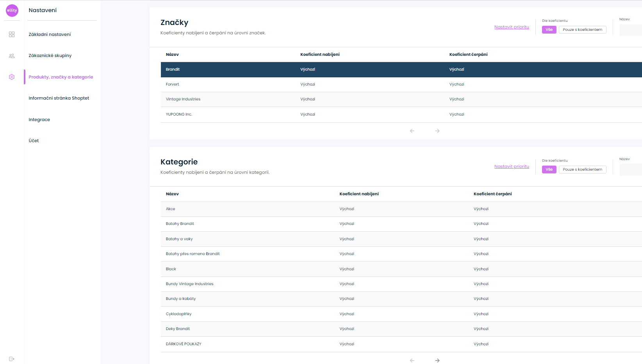Go to previous page in Kategorie table
This screenshot has width=642, height=364.
click(x=412, y=360)
